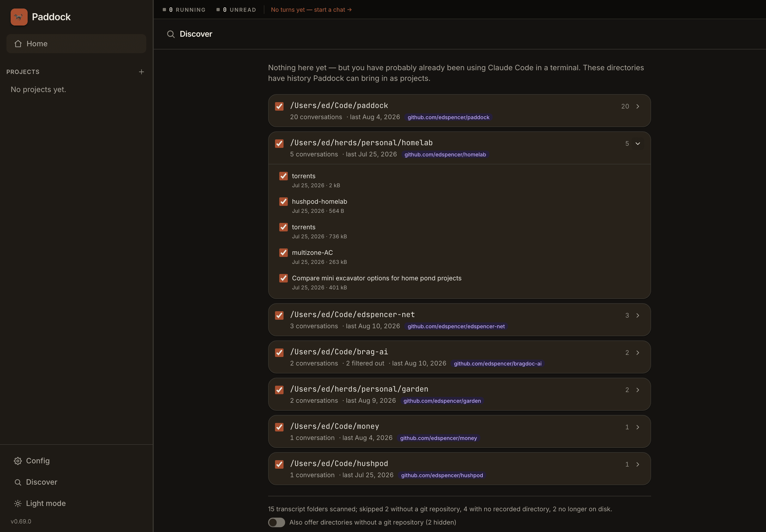766x532 pixels.
Task: Click the PROJECTS section heading
Action: pyautogui.click(x=23, y=72)
